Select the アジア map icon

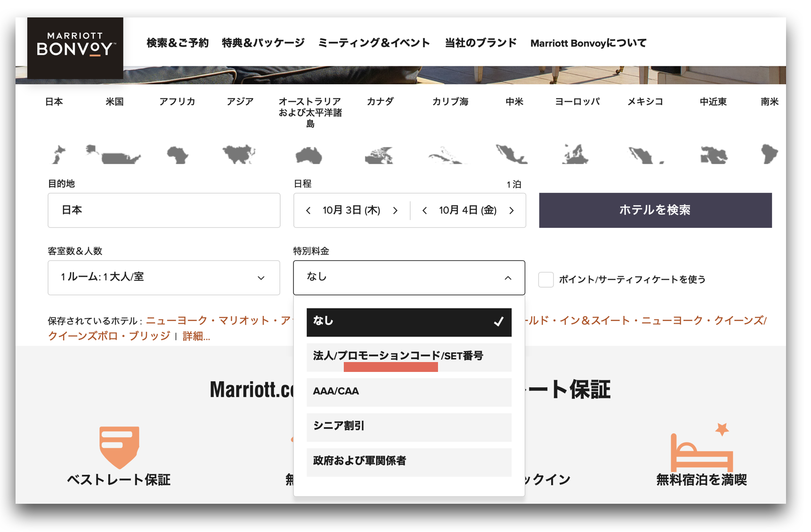click(x=239, y=154)
